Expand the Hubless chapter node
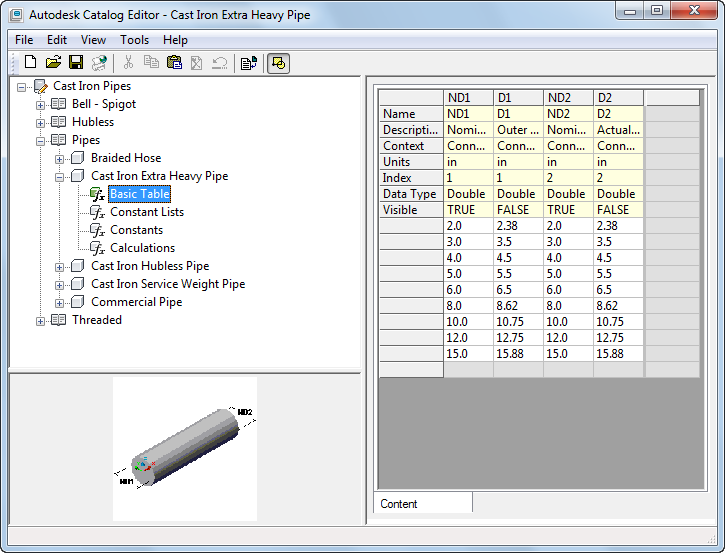The width and height of the screenshot is (725, 553). 40,123
